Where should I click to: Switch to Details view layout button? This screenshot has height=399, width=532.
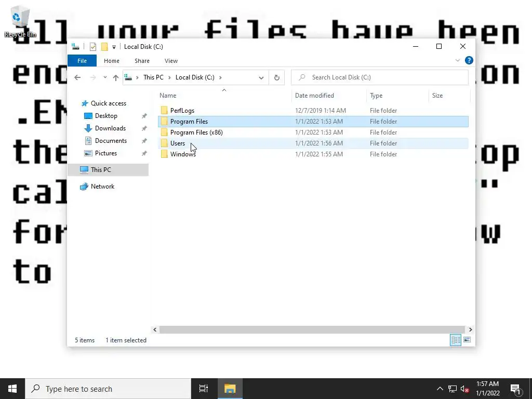point(456,340)
